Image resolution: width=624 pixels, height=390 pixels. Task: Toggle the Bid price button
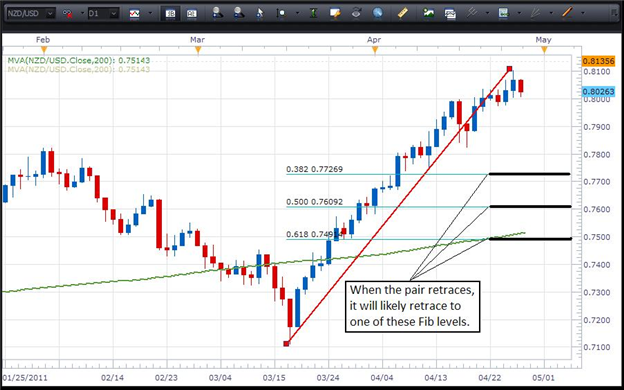[x=170, y=14]
